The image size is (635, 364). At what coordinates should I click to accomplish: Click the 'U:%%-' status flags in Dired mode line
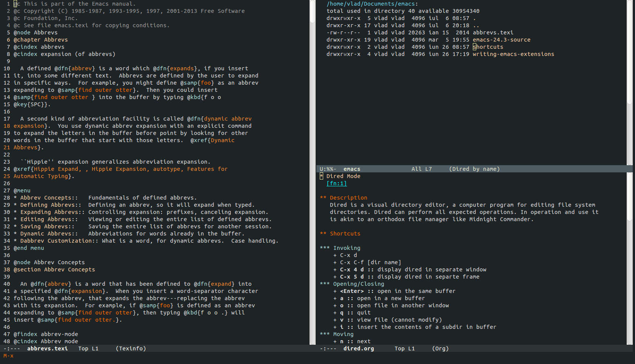click(328, 169)
